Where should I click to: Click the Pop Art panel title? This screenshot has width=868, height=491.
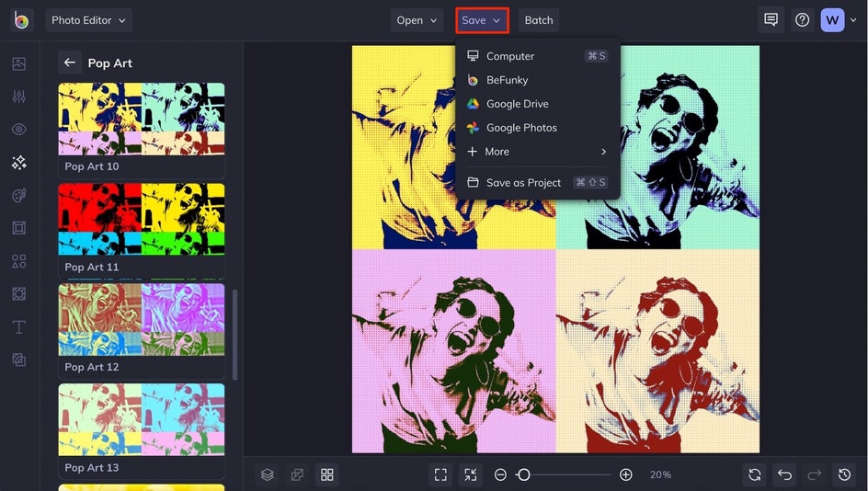pyautogui.click(x=110, y=63)
